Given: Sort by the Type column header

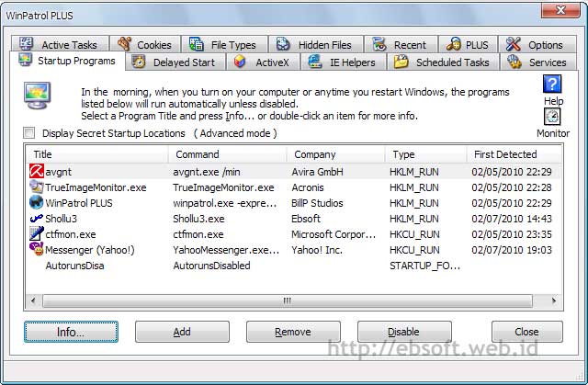Looking at the screenshot, I should click(x=425, y=154).
